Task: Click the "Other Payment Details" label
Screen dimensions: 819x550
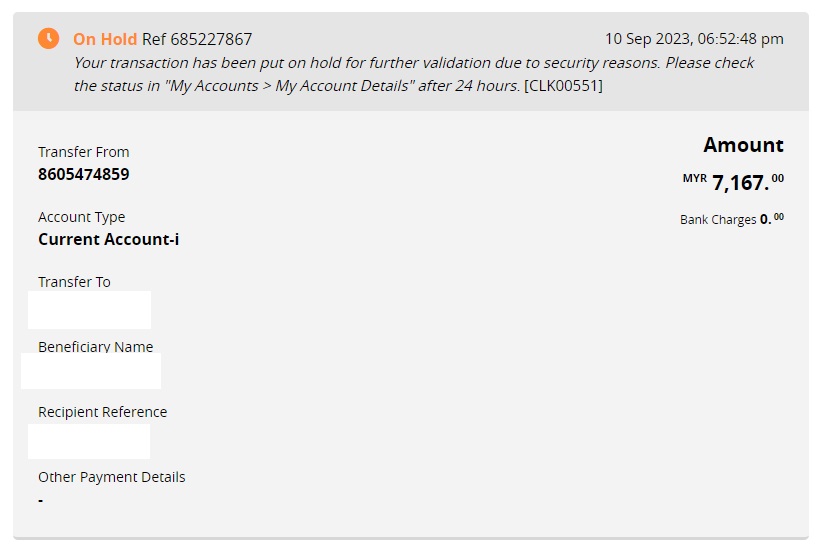Action: tap(112, 477)
